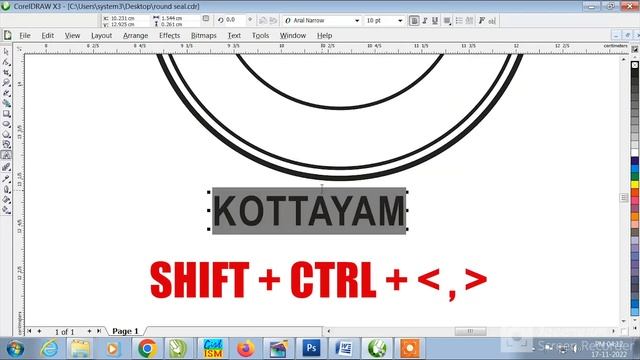
Task: Open the Help menu
Action: (324, 36)
